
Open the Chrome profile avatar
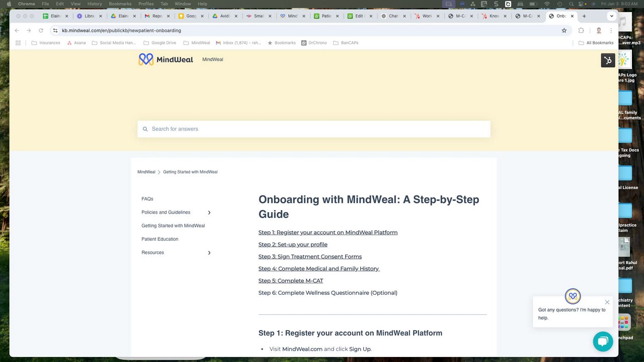coord(599,31)
